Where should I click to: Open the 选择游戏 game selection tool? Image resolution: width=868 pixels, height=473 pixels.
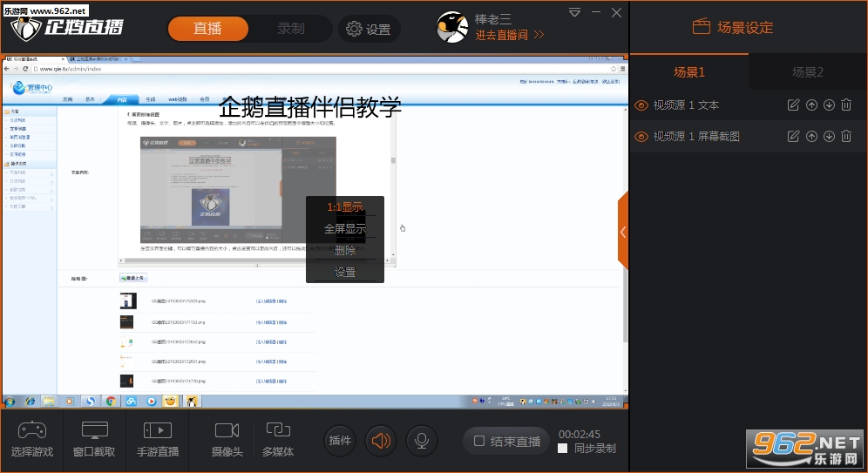32,441
